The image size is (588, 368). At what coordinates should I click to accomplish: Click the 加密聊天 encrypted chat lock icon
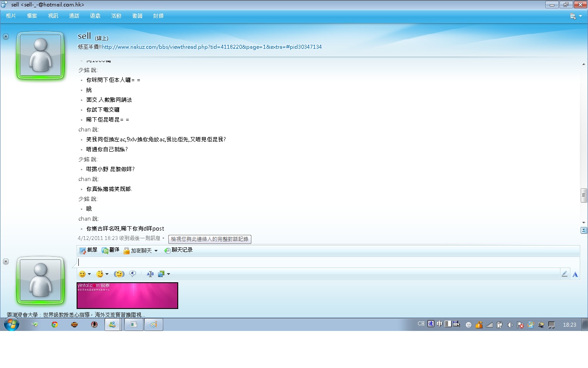point(127,251)
